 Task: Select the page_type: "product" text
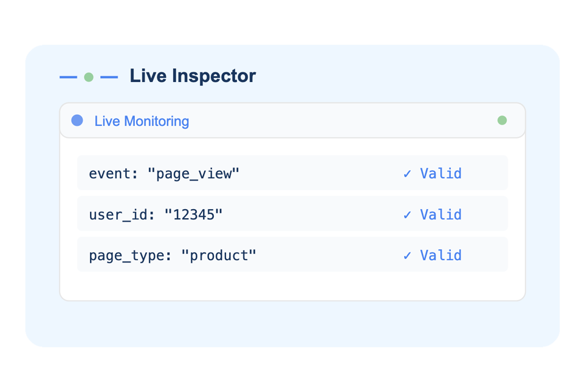173,256
